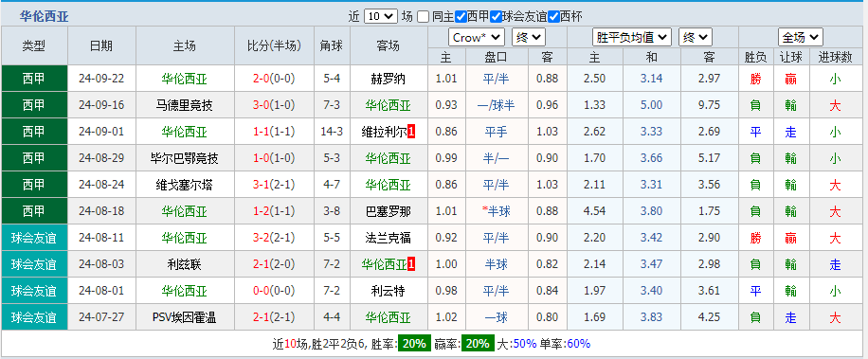The image size is (868, 359).
Task: Click the 让球 column header
Action: click(790, 57)
